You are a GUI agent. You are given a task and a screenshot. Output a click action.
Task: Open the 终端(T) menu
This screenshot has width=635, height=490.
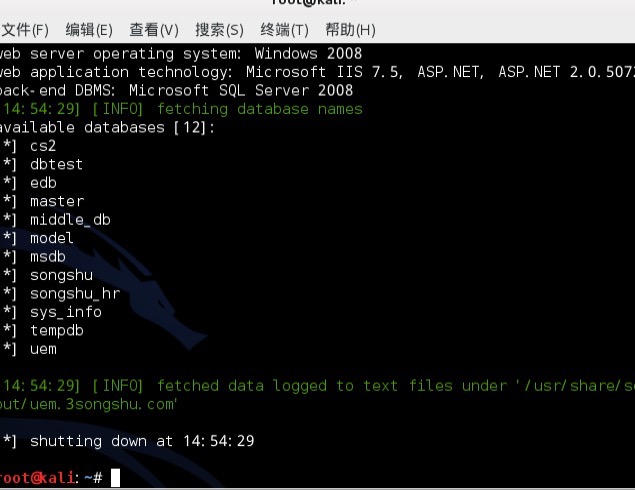coord(284,30)
